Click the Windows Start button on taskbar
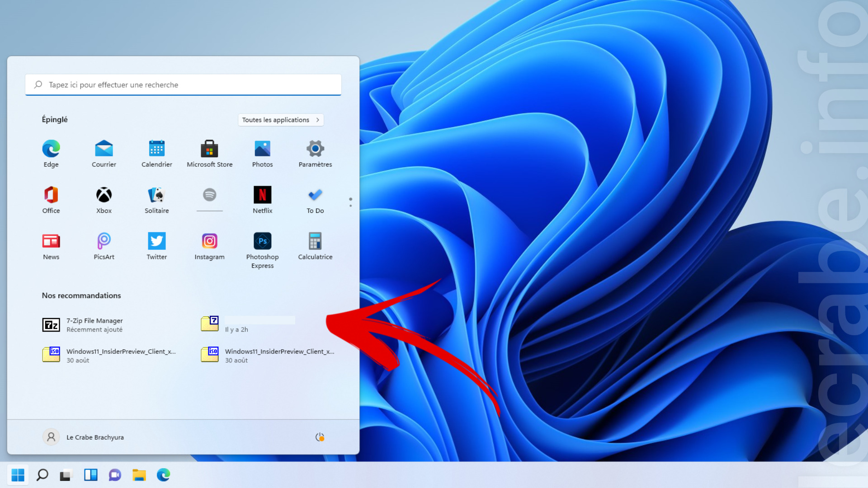 pos(18,475)
